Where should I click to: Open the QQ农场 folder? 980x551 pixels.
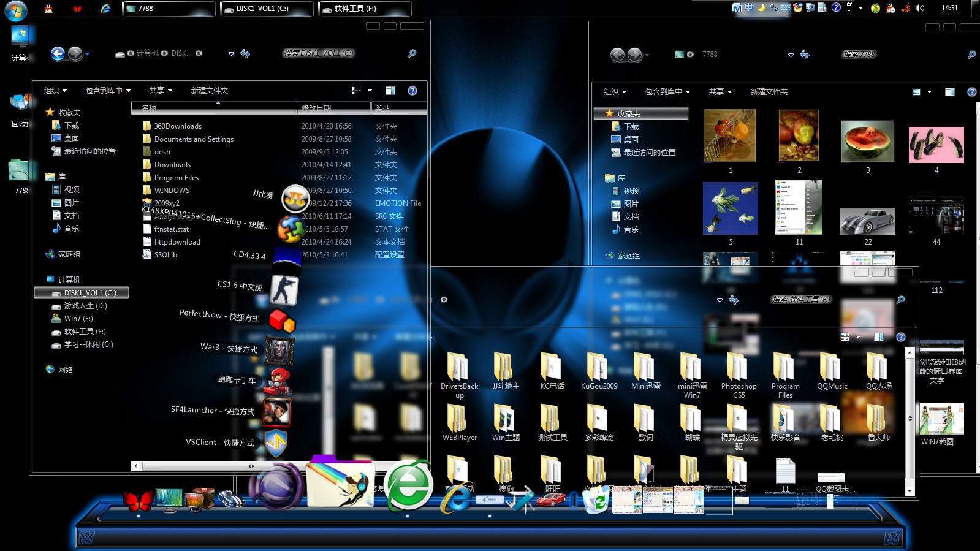click(878, 371)
